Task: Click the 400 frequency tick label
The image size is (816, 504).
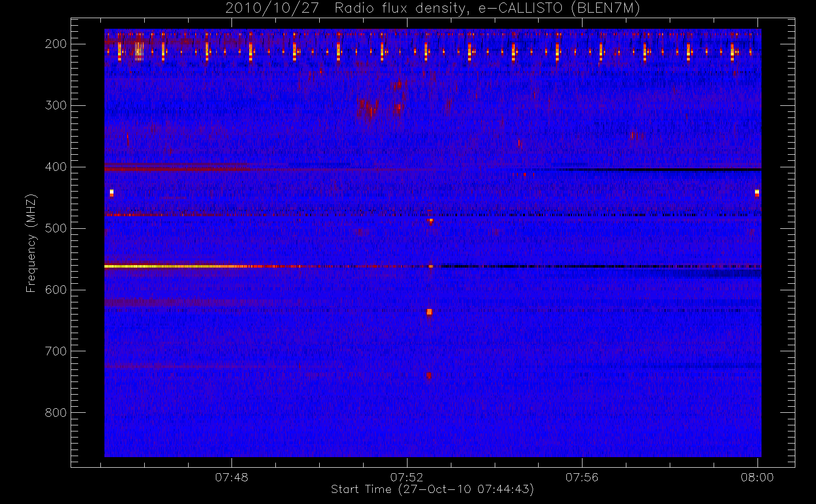Action: click(56, 167)
